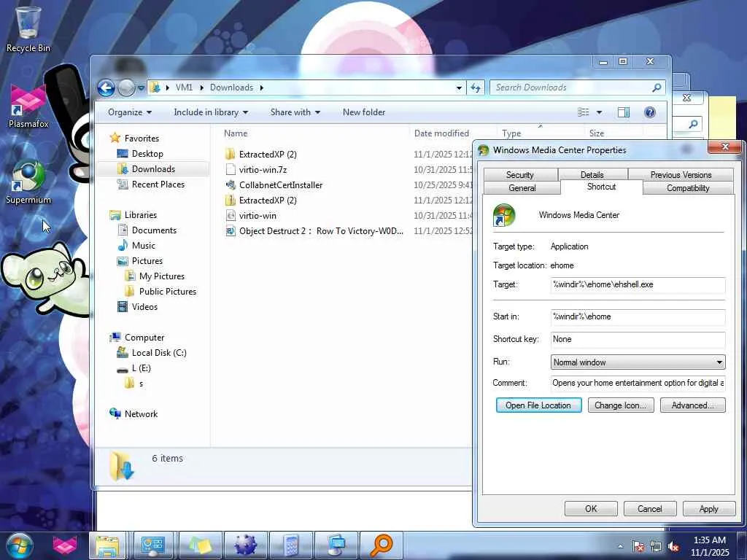Select the CollabnetCertInstaller file
This screenshot has width=747, height=560.
[x=281, y=184]
